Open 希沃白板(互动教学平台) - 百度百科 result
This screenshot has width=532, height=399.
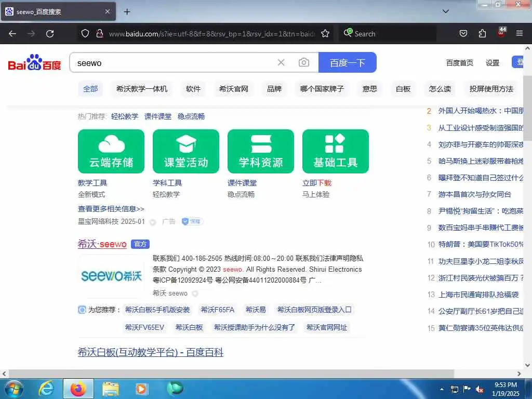click(x=151, y=352)
